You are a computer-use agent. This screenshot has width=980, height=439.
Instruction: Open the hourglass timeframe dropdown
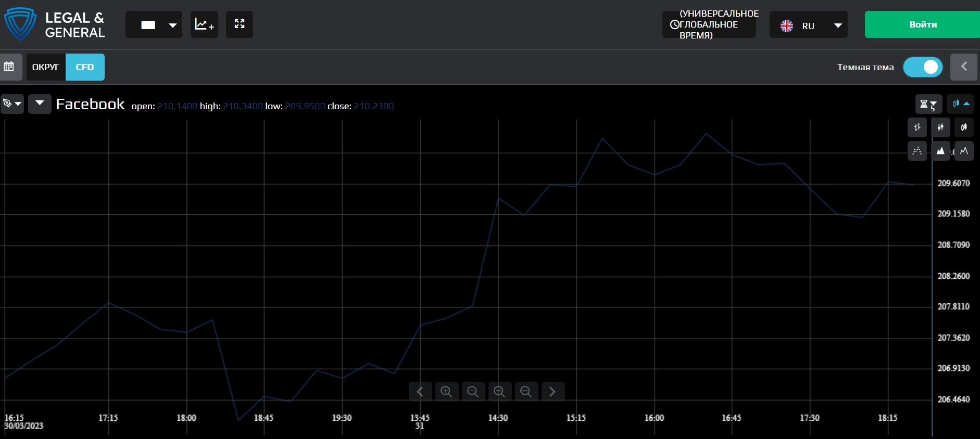click(x=928, y=104)
